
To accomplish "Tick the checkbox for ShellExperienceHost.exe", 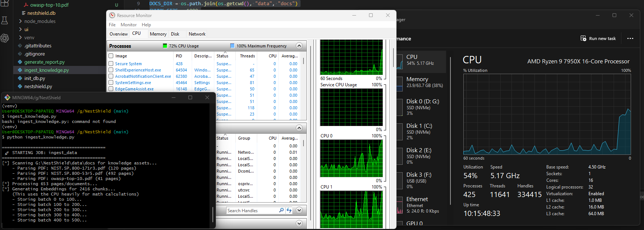I will tap(111, 70).
